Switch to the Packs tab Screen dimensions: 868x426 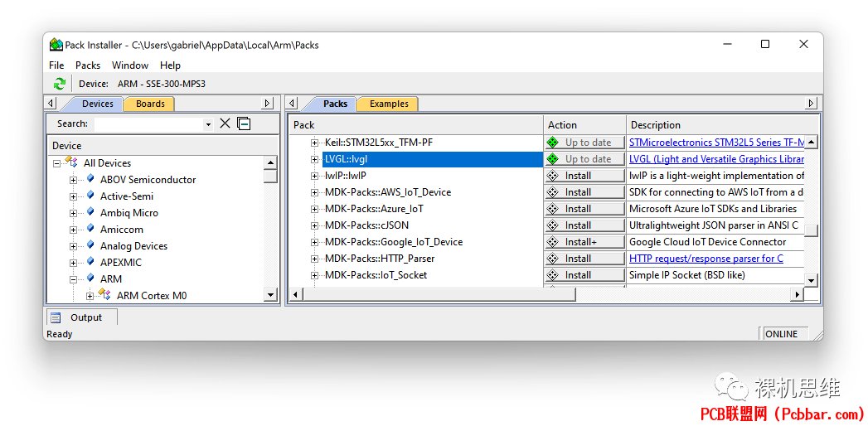tap(336, 104)
